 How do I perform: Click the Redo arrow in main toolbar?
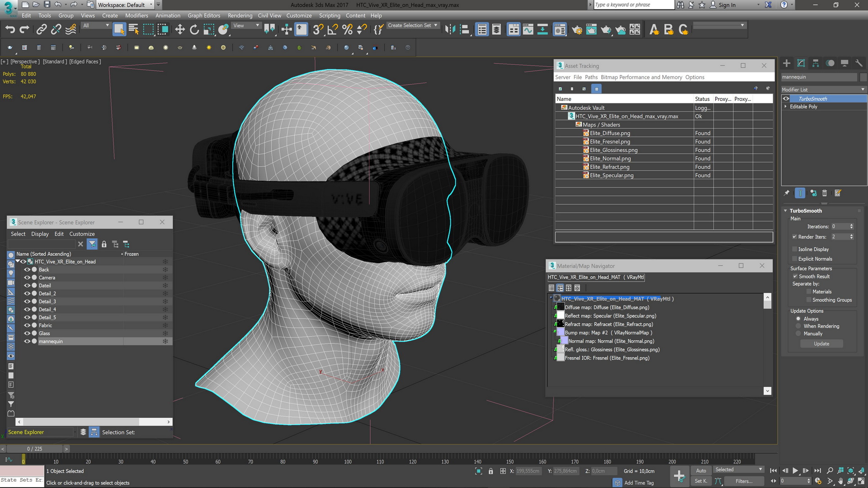(24, 29)
